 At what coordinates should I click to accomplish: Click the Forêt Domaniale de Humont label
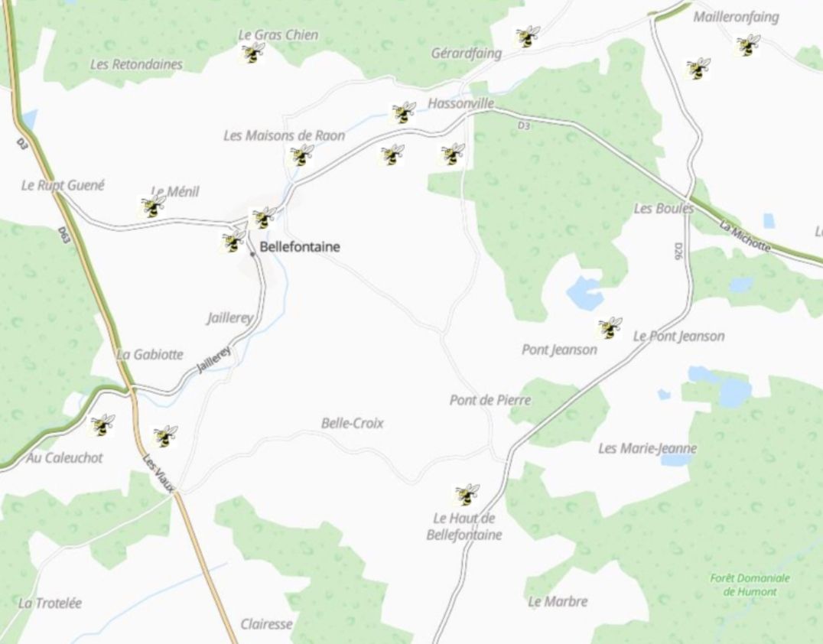(750, 584)
